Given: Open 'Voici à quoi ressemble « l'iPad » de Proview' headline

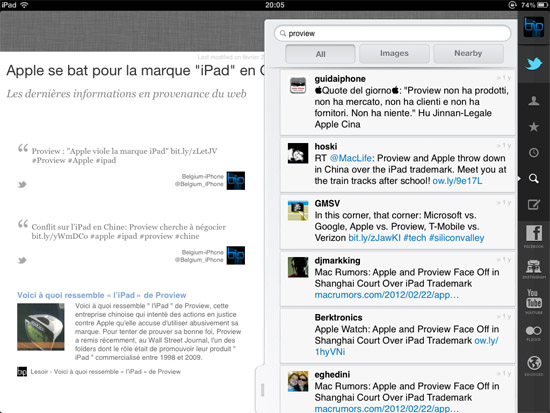Looking at the screenshot, I should [102, 295].
